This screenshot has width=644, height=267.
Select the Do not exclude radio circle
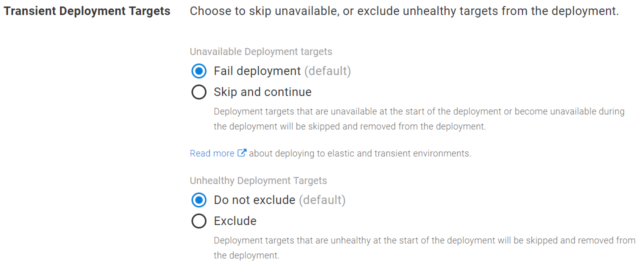199,200
